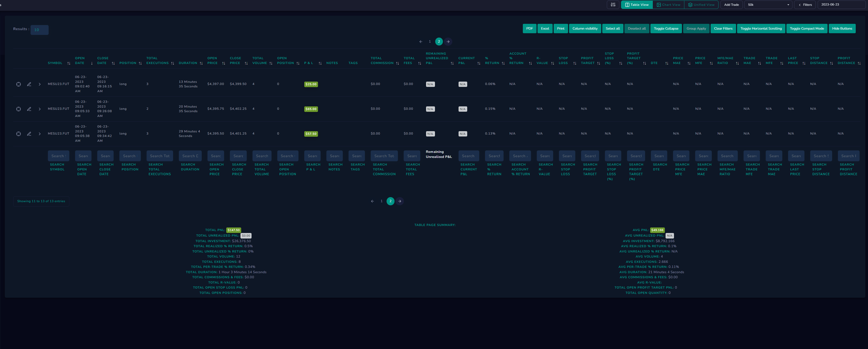Click the Avg PNL $49.166 summary badge
868x349 pixels.
657,230
